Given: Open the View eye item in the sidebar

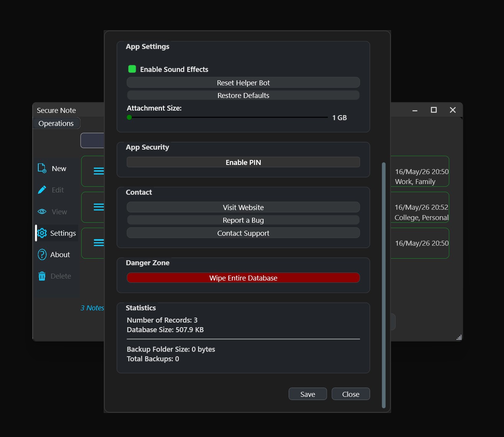Looking at the screenshot, I should pyautogui.click(x=52, y=212).
